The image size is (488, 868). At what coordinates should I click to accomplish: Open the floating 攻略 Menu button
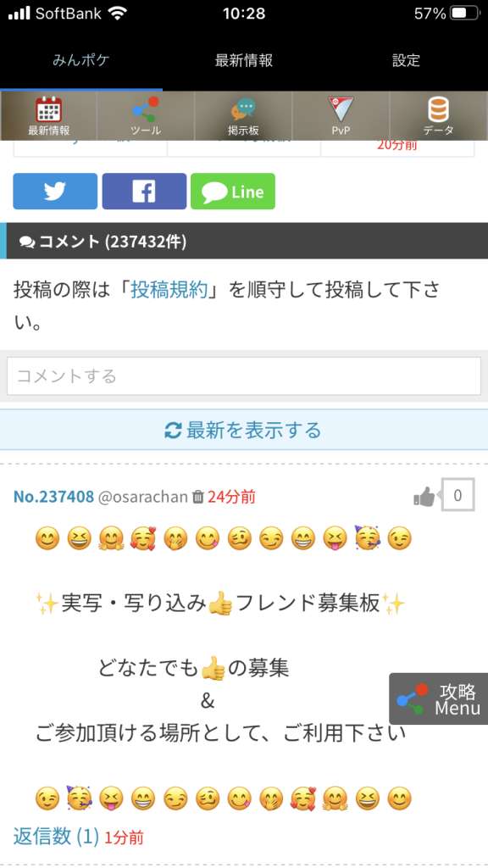pos(438,698)
